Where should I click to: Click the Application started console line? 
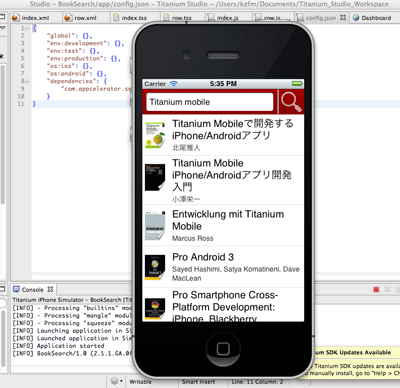pos(58,346)
